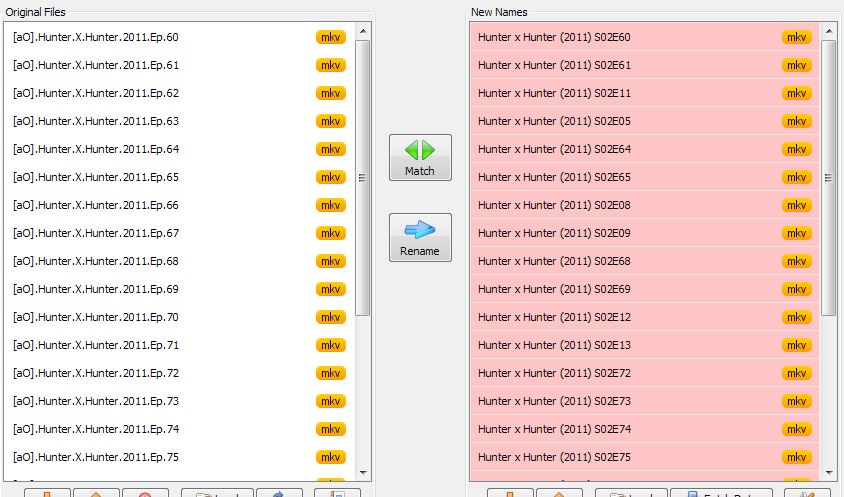Select original file [aO].Hunter.X.Hunter.2011.Ep.66
Screen dimensions: 844x497
tap(179, 205)
